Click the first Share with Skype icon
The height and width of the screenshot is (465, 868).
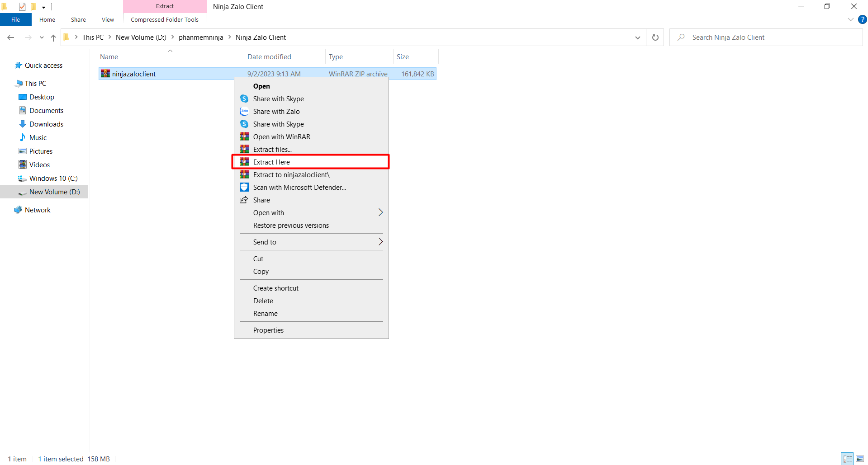click(x=244, y=99)
